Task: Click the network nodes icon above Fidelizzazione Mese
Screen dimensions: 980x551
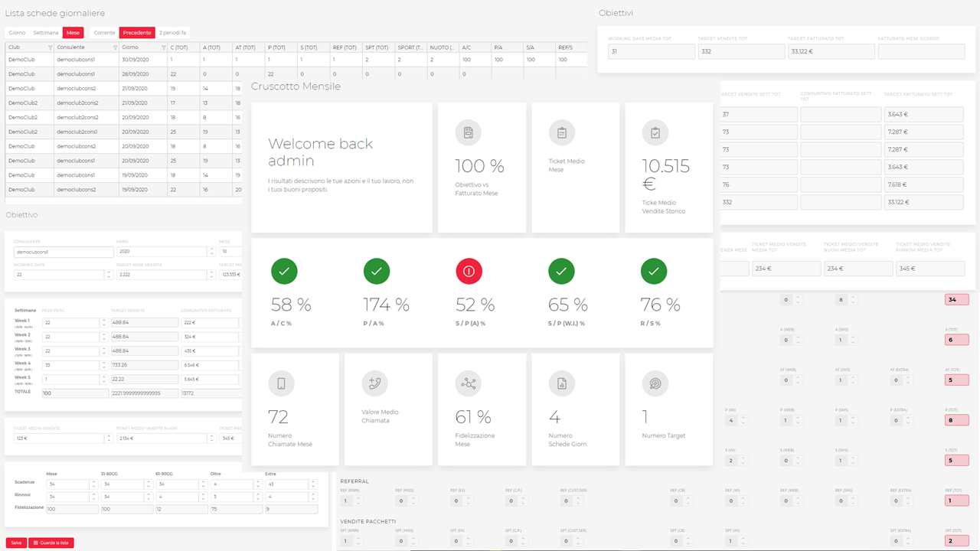Action: 468,383
